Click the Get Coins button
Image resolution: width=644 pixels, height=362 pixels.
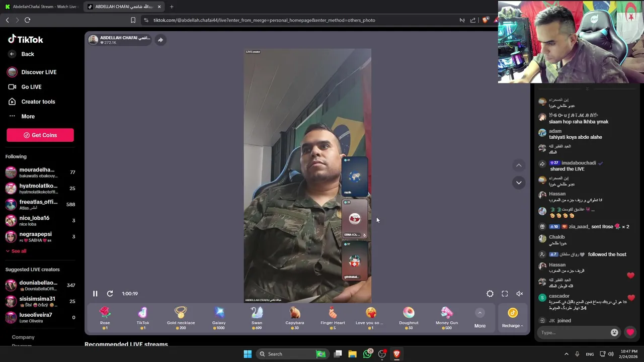(40, 135)
